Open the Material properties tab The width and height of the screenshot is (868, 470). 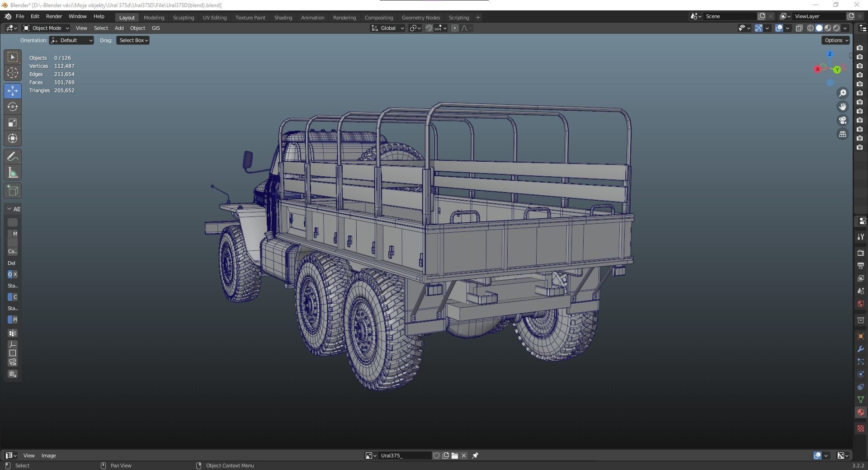pos(860,412)
